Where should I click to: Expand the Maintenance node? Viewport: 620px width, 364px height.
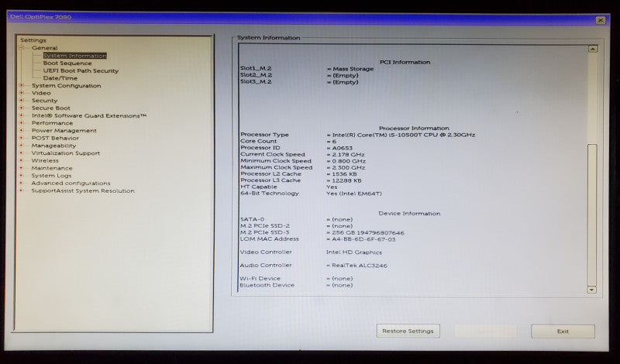pos(22,168)
